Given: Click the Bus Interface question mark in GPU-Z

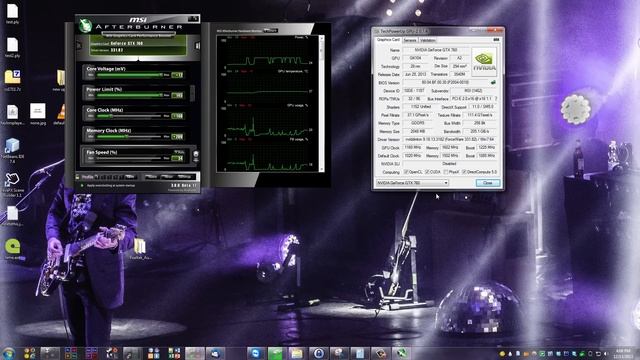Looking at the screenshot, I should [x=496, y=99].
